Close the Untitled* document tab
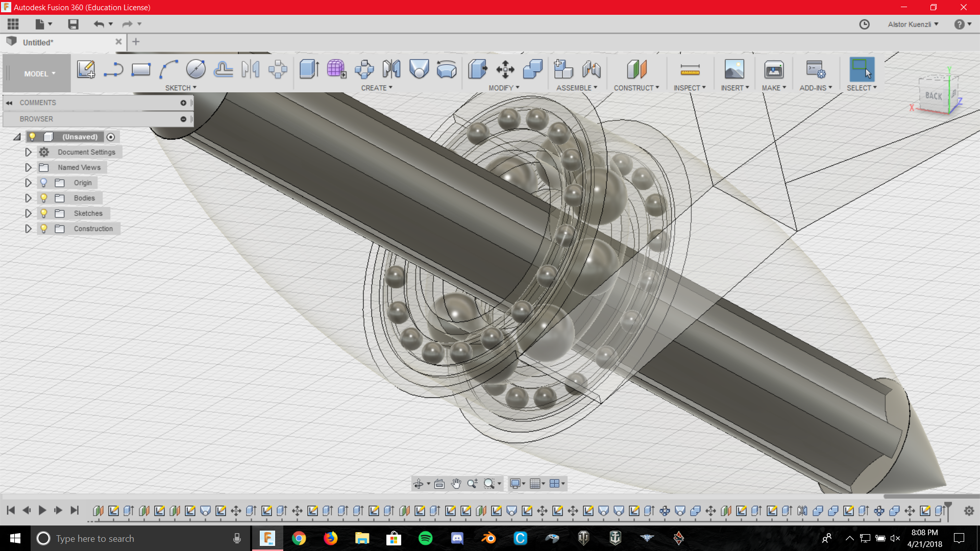980x551 pixels. (118, 42)
